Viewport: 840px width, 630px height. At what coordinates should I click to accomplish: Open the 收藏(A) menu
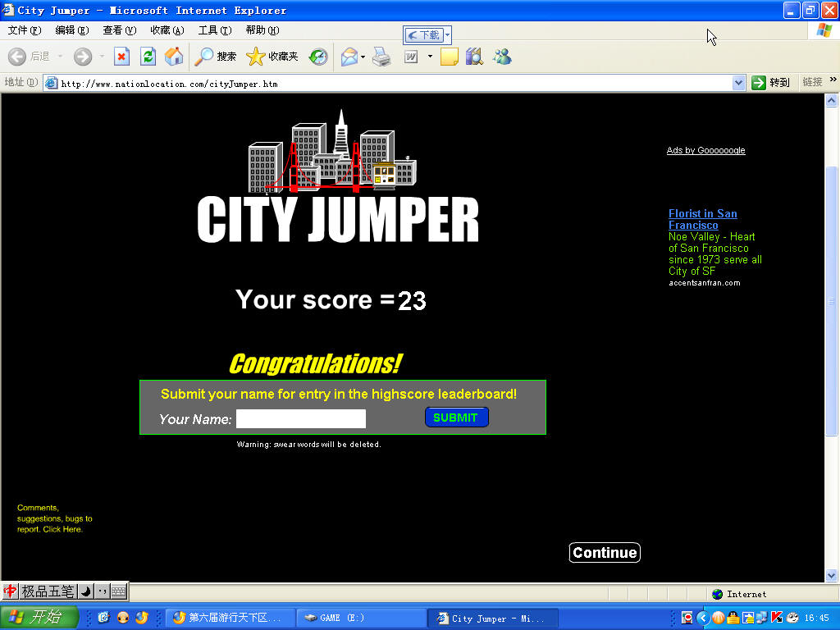pyautogui.click(x=167, y=30)
